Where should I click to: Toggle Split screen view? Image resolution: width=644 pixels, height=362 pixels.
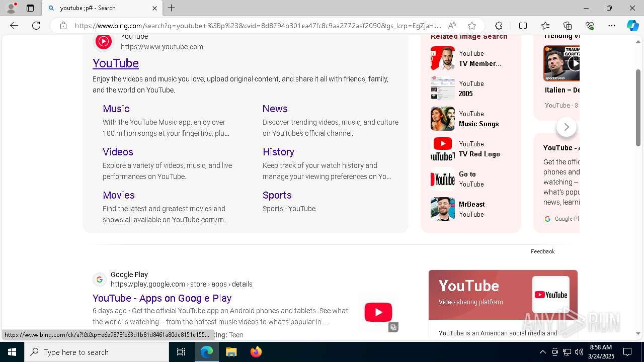click(x=523, y=26)
